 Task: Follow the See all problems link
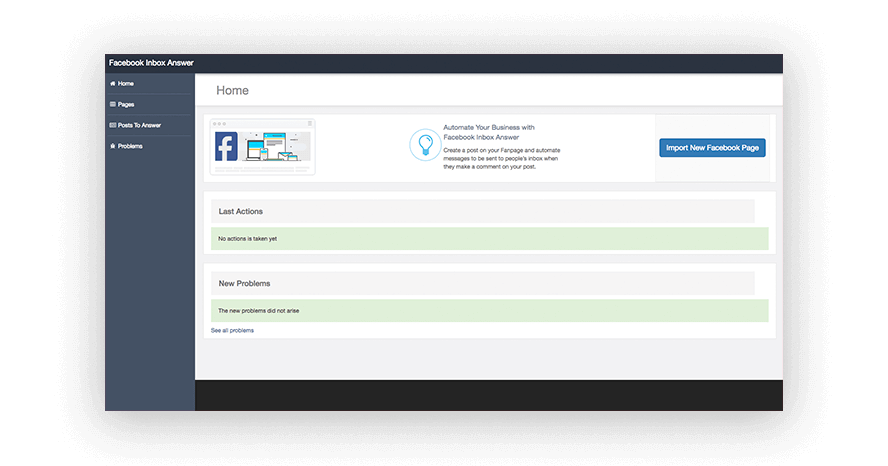[x=232, y=330]
